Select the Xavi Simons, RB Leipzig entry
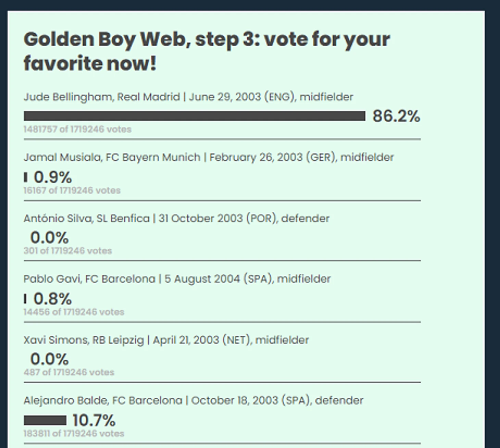Viewport: 500px width, 448px height. (166, 340)
